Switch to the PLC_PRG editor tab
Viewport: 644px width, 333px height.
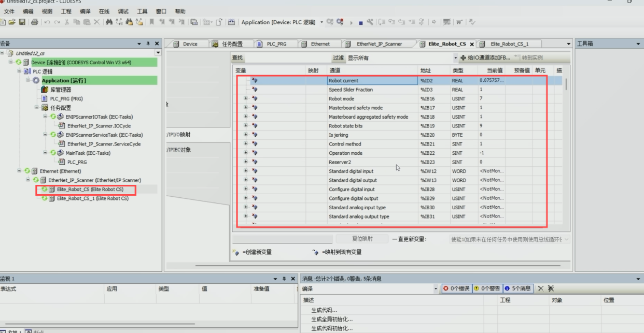tap(276, 44)
